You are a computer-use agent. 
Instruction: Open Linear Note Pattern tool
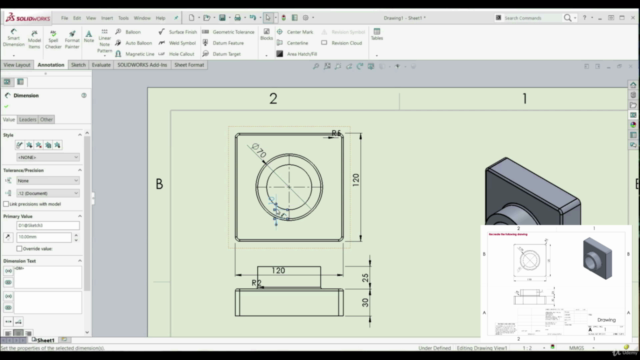[x=104, y=41]
